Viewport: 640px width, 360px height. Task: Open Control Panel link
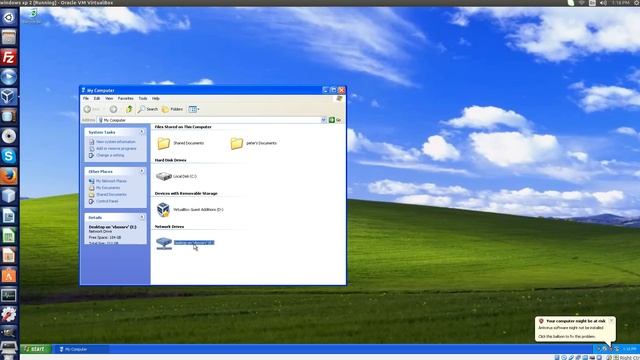pos(107,201)
